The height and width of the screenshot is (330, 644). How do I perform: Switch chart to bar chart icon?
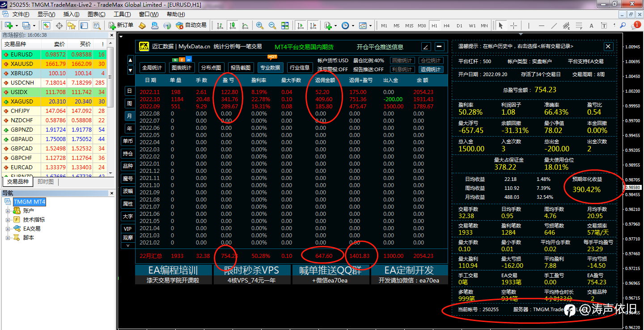click(x=220, y=26)
